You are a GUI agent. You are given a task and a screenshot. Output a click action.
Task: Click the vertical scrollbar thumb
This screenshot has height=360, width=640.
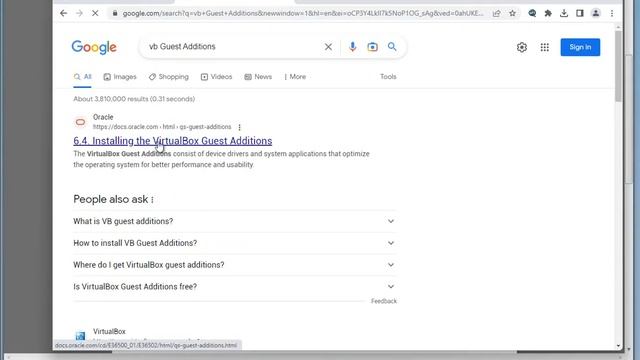click(x=618, y=66)
